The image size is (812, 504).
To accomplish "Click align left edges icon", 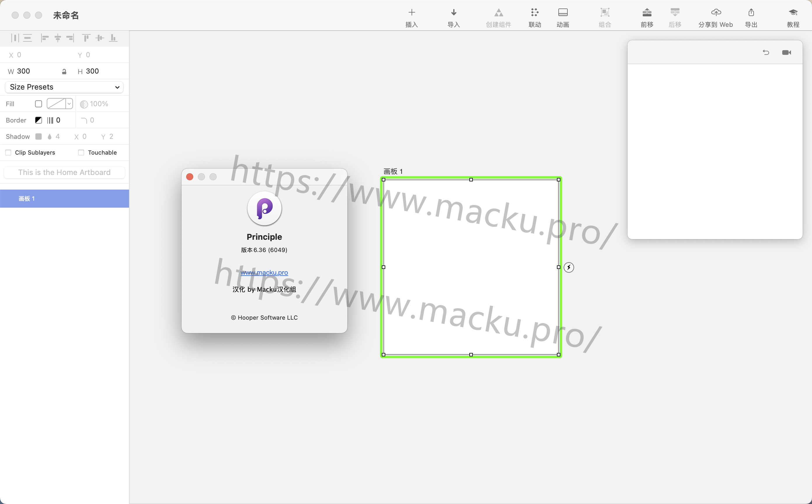I will pos(45,38).
